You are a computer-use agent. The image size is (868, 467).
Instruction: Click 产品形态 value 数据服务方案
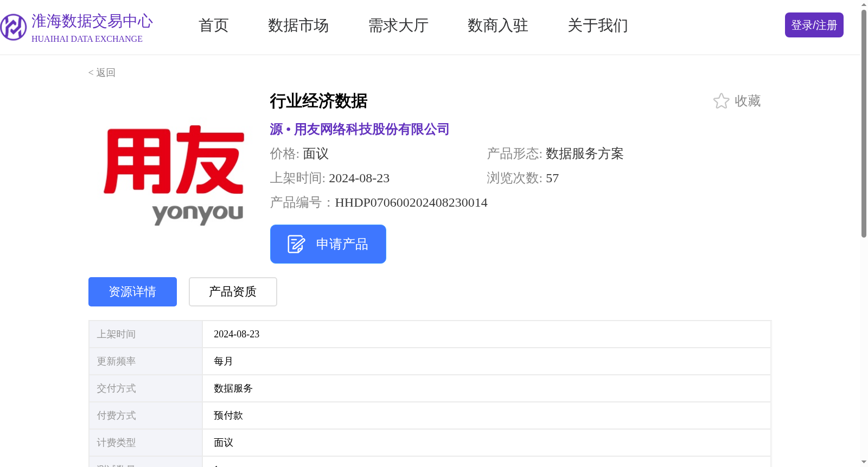click(585, 154)
